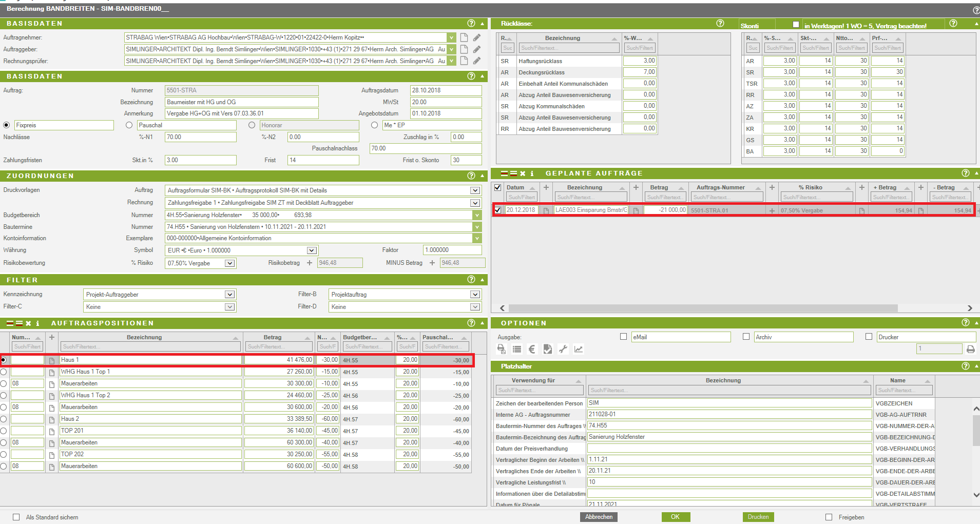The width and height of the screenshot is (980, 524).
Task: Click the document icon beside Auftraggeber field
Action: coord(464,49)
